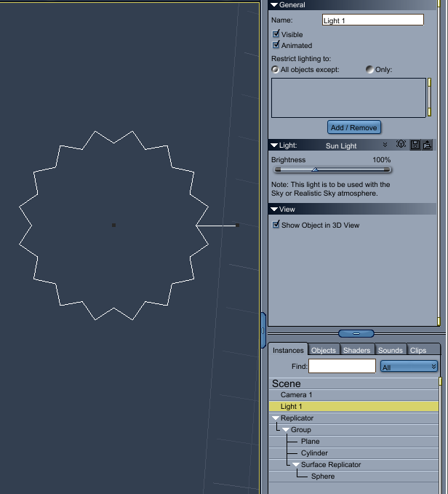The height and width of the screenshot is (494, 448).
Task: Select the Surface Replicator tree item
Action: 353,465
